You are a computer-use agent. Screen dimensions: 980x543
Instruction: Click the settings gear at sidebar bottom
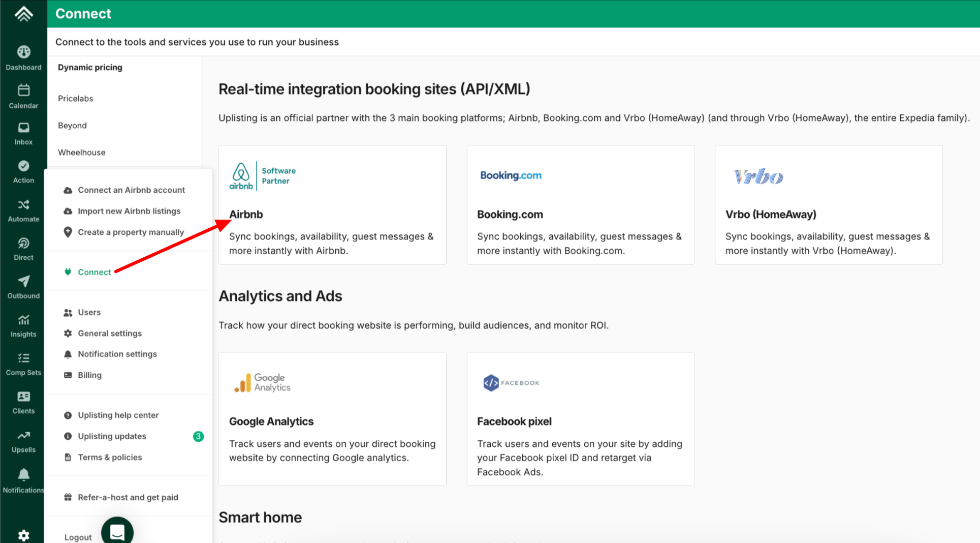tap(23, 535)
